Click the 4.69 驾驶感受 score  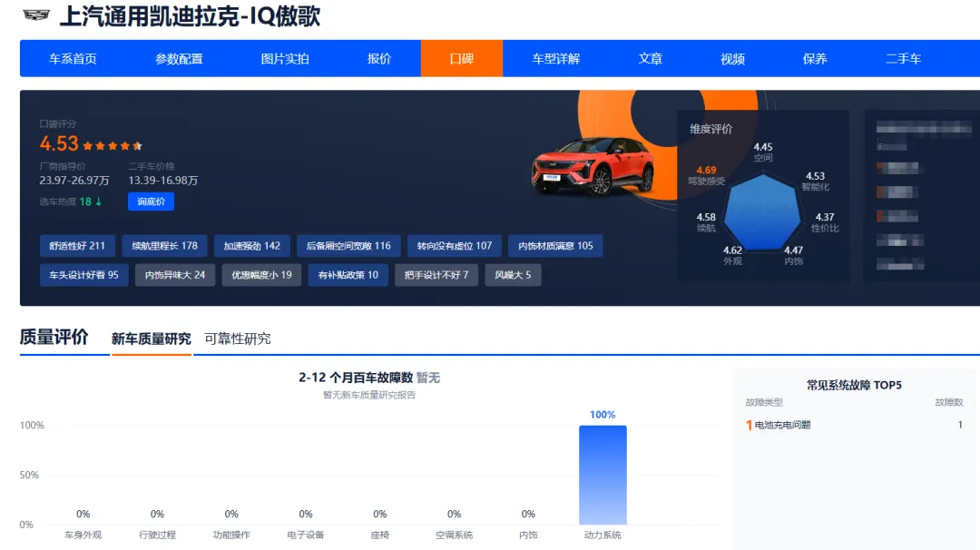pos(706,175)
